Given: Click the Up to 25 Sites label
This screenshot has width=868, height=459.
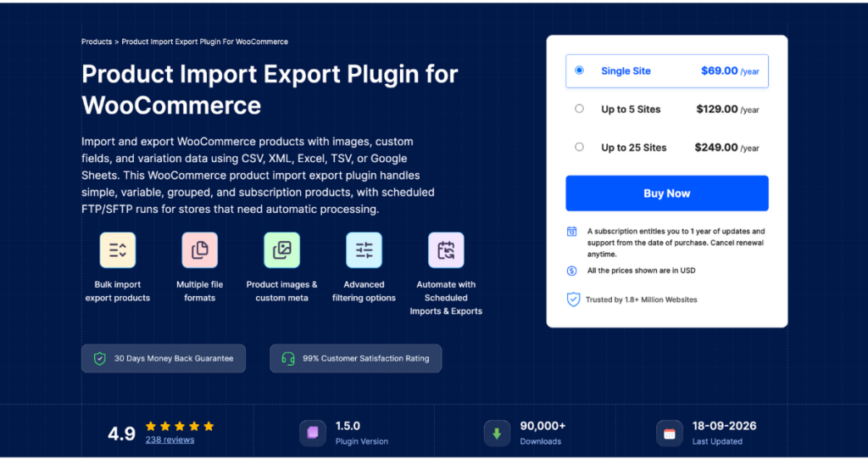Looking at the screenshot, I should 634,148.
